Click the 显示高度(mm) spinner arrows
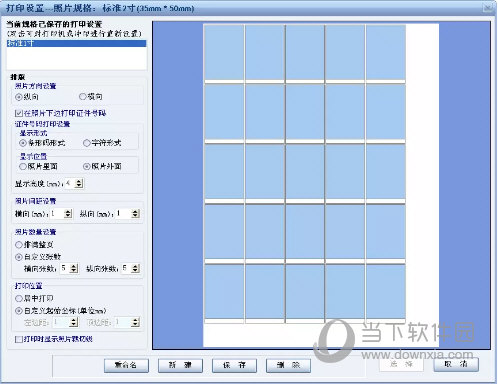Screen dimensions: 498x384 pos(79,183)
